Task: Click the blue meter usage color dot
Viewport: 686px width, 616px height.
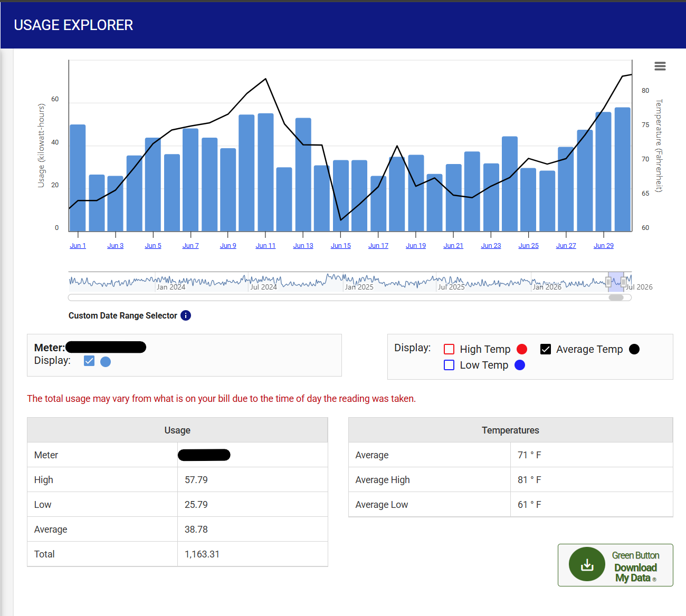Action: pos(106,362)
